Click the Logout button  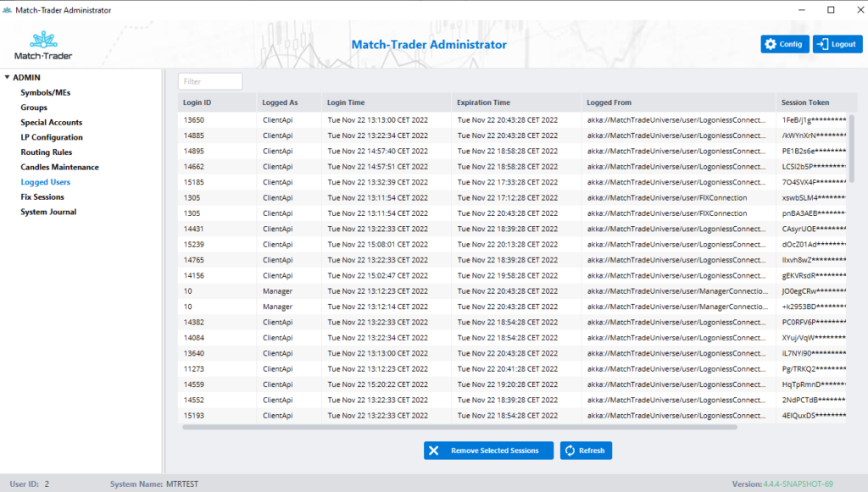[837, 44]
